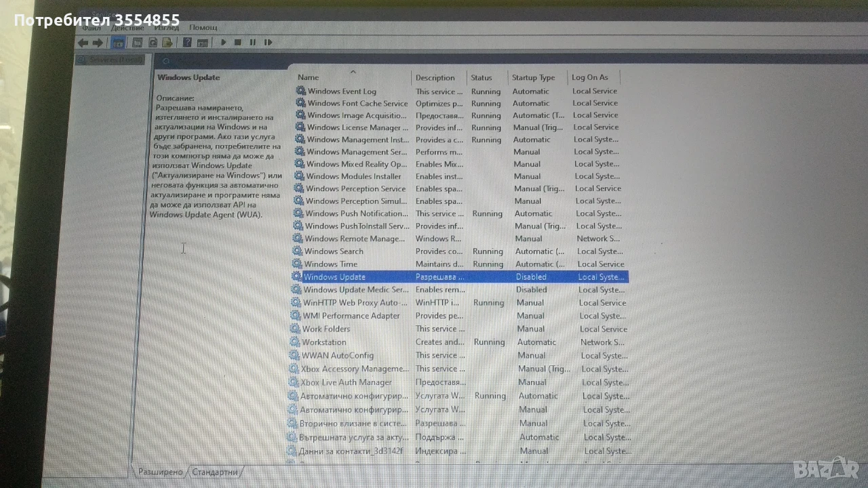Go back with the Back arrow toolbar icon

83,43
